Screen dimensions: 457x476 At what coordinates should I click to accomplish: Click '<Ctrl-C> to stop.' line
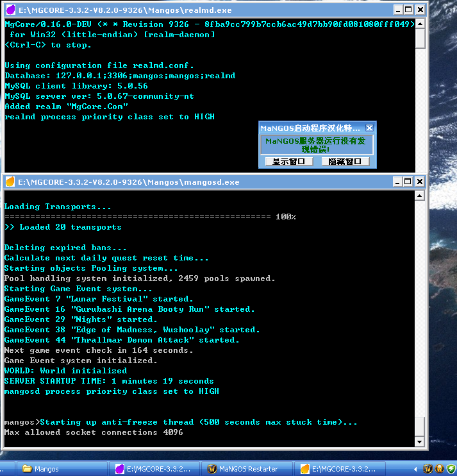click(x=48, y=45)
